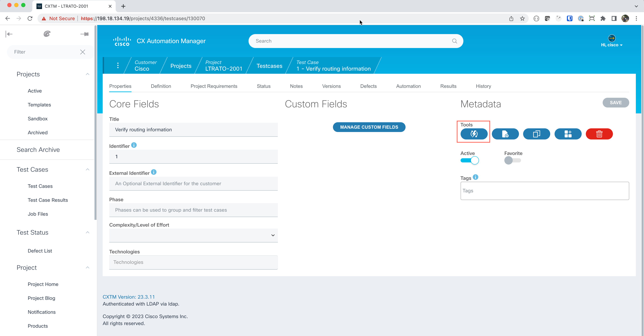The width and height of the screenshot is (644, 336).
Task: Switch to the Project Requirements tab
Action: click(x=214, y=86)
